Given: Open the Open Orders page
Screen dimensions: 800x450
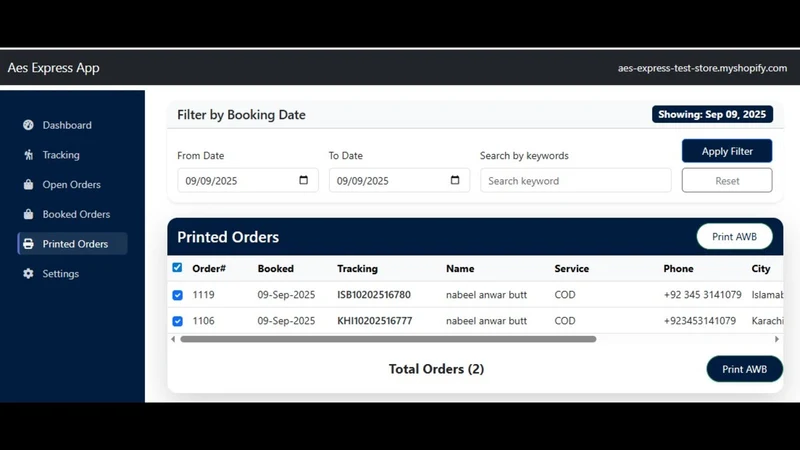Looking at the screenshot, I should point(72,184).
